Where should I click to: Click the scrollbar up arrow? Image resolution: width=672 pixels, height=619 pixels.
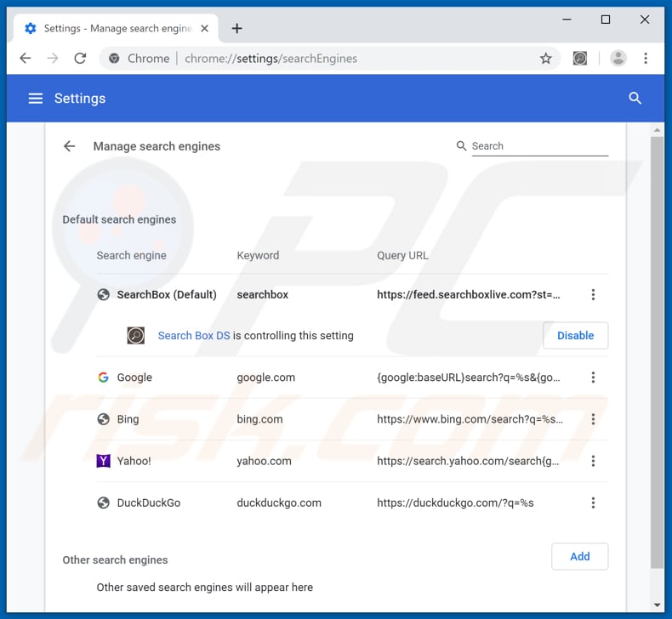(x=657, y=129)
